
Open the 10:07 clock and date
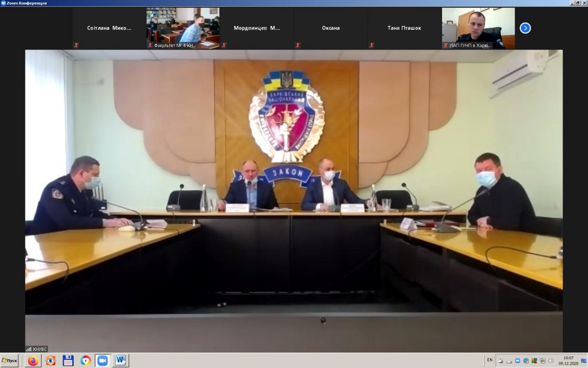(x=568, y=361)
